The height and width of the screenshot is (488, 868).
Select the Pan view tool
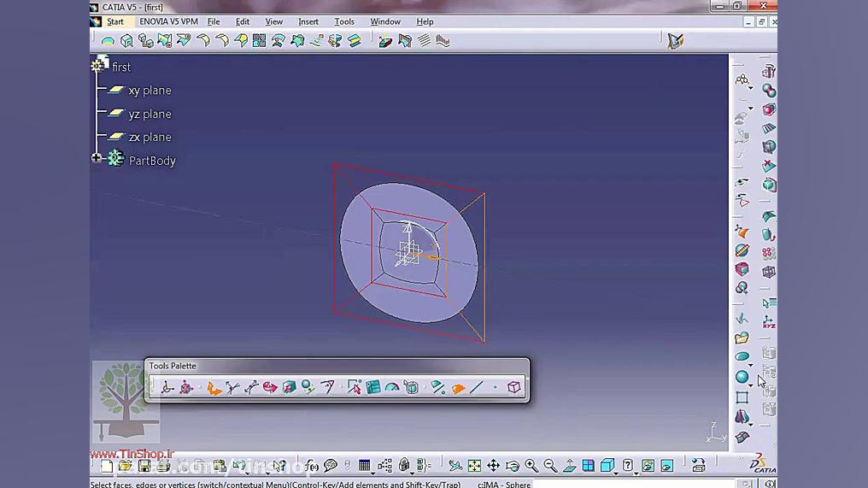coord(493,466)
